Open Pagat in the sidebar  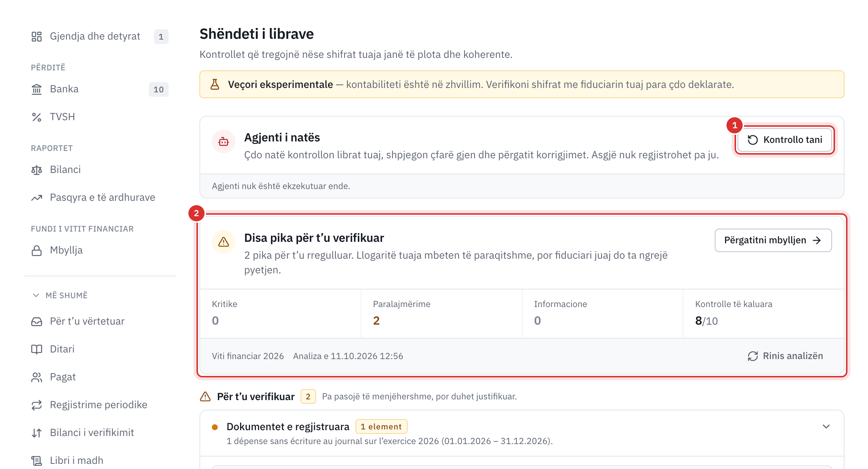pos(100,377)
